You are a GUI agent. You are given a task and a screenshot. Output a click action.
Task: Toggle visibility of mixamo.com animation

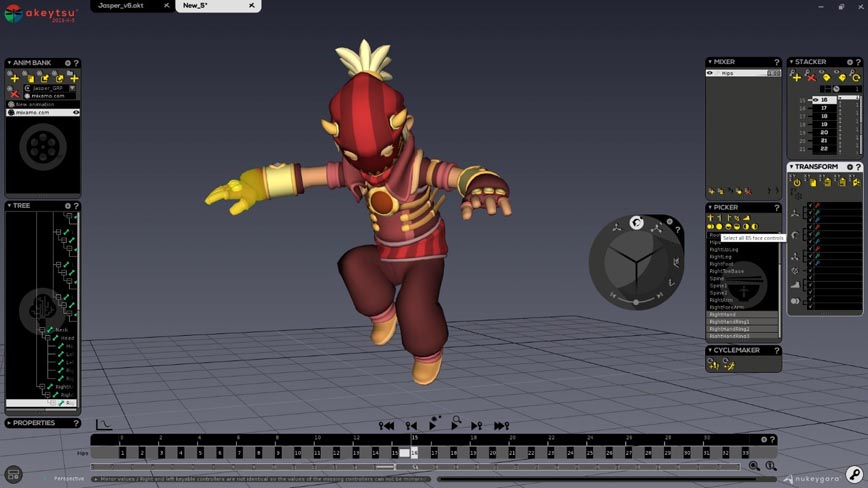click(x=76, y=113)
